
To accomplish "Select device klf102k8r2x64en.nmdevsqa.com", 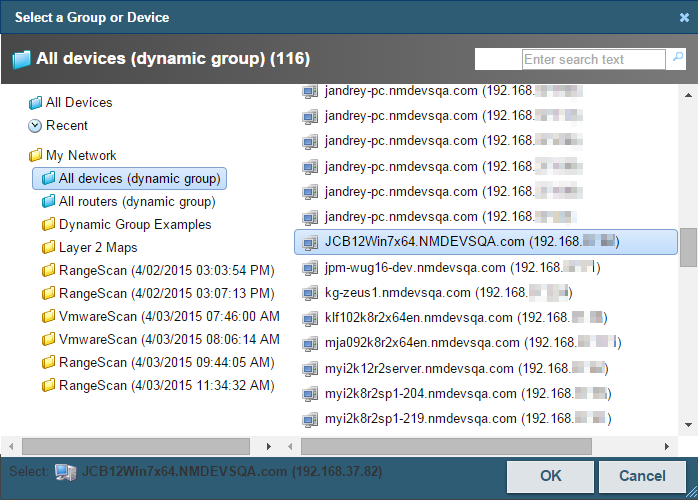I will click(466, 318).
